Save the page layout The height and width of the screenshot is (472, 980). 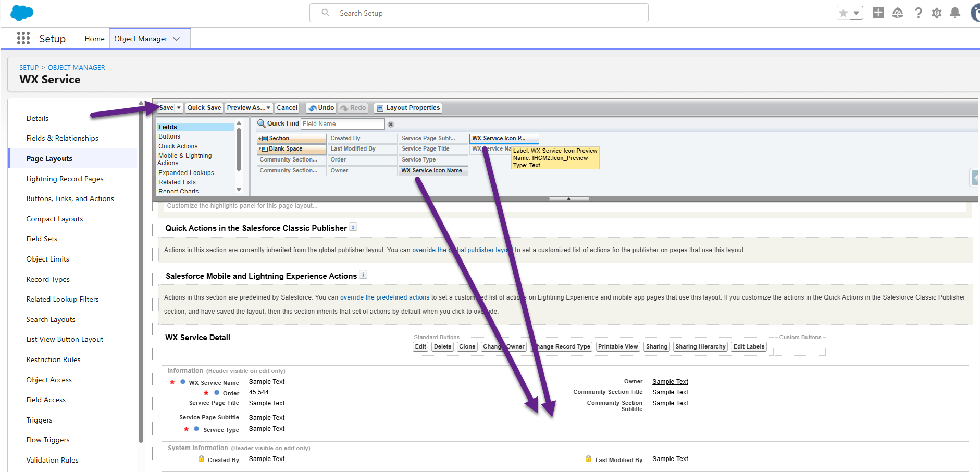click(166, 108)
